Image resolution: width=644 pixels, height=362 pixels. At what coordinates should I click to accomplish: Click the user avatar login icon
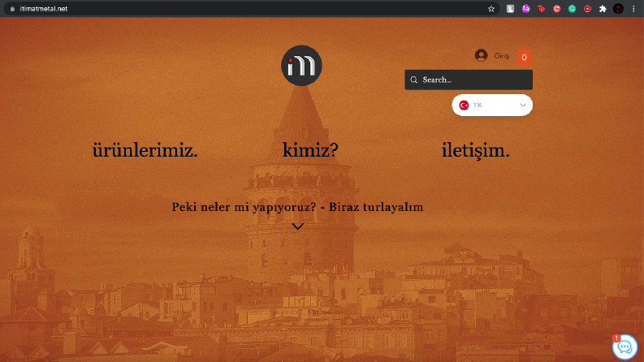[x=481, y=55]
